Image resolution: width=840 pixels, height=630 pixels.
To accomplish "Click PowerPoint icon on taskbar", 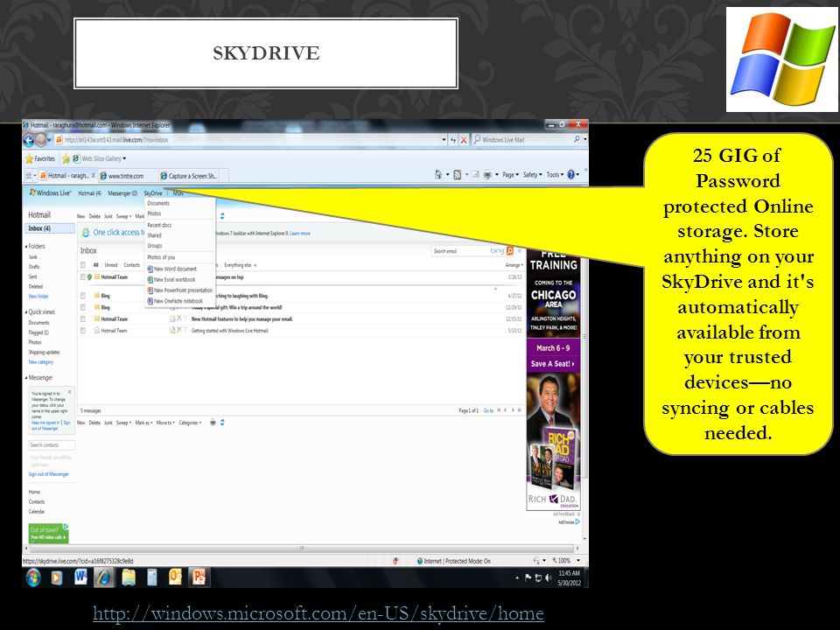I will point(199,577).
